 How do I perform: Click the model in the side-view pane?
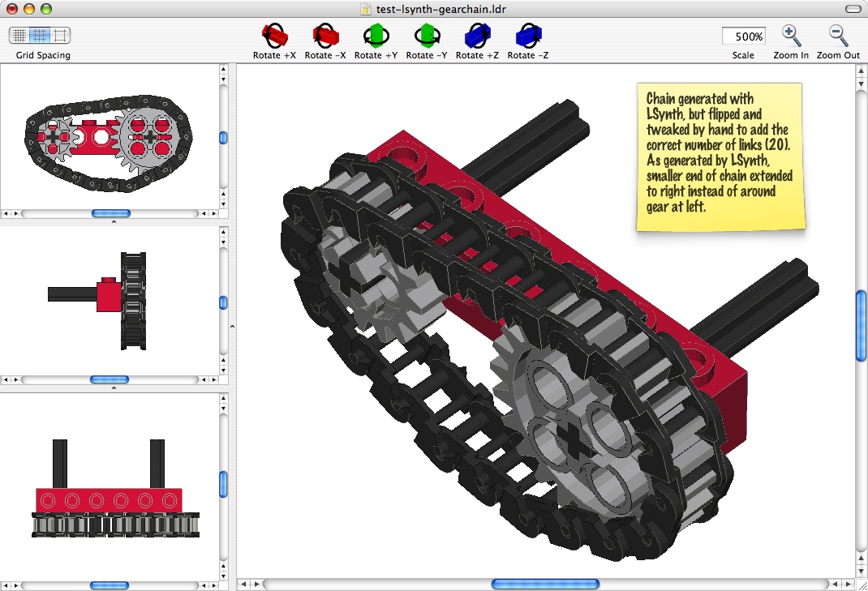click(97, 301)
